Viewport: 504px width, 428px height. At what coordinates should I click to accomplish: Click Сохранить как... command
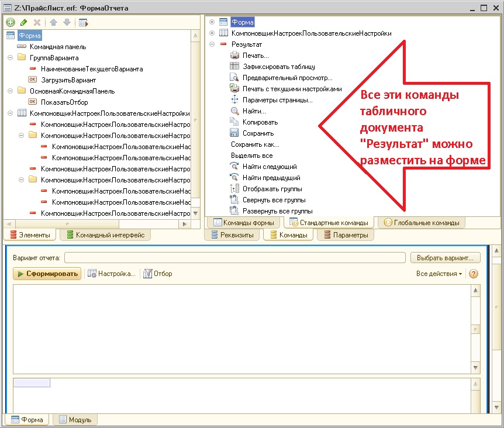(255, 144)
